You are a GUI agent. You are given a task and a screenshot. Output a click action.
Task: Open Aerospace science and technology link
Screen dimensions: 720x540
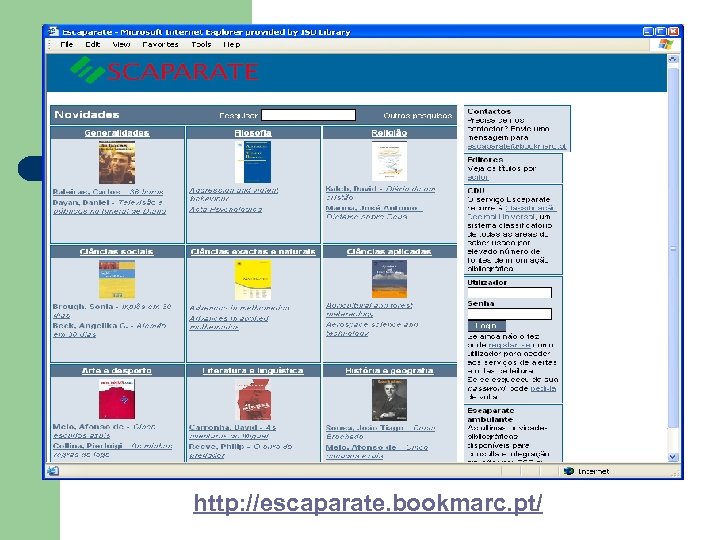click(x=371, y=329)
